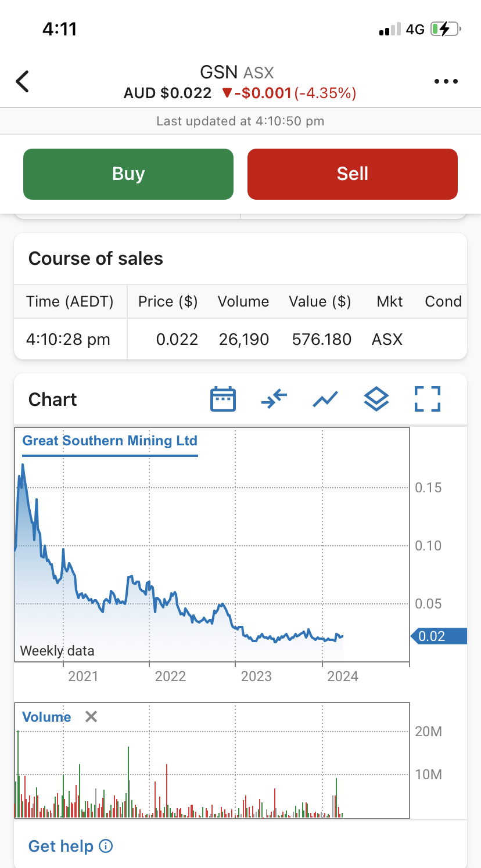The width and height of the screenshot is (481, 868).
Task: Tap the AUD $0.022 price in header
Action: tap(168, 93)
